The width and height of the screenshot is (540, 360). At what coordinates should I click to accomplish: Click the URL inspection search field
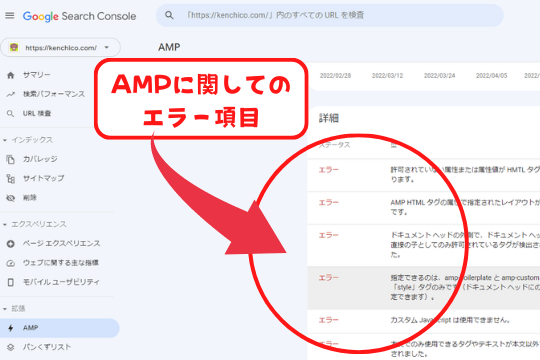(x=330, y=16)
